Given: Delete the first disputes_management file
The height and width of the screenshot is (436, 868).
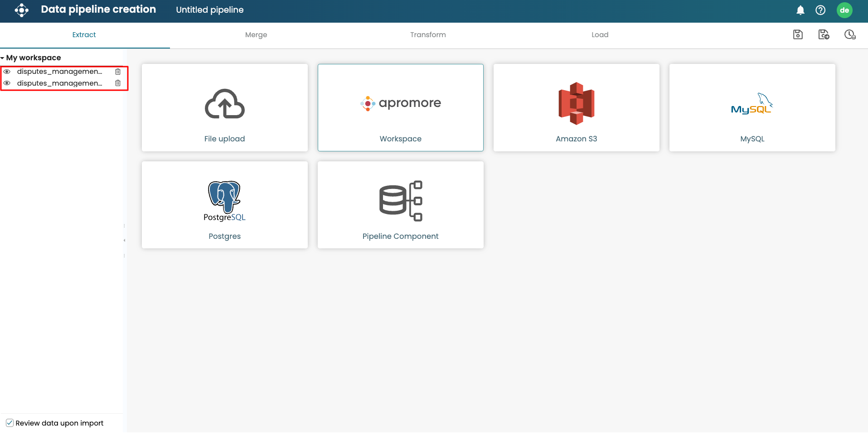Looking at the screenshot, I should click(118, 72).
